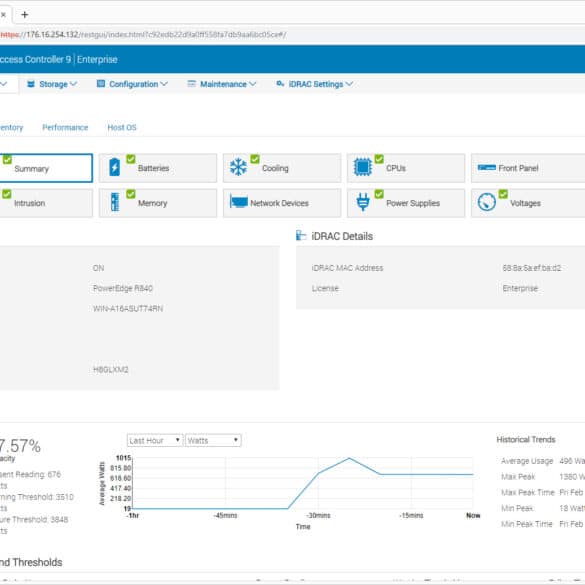Click the 'WIN-A16ASUT74RN' host name
The image size is (585, 585).
click(x=128, y=309)
